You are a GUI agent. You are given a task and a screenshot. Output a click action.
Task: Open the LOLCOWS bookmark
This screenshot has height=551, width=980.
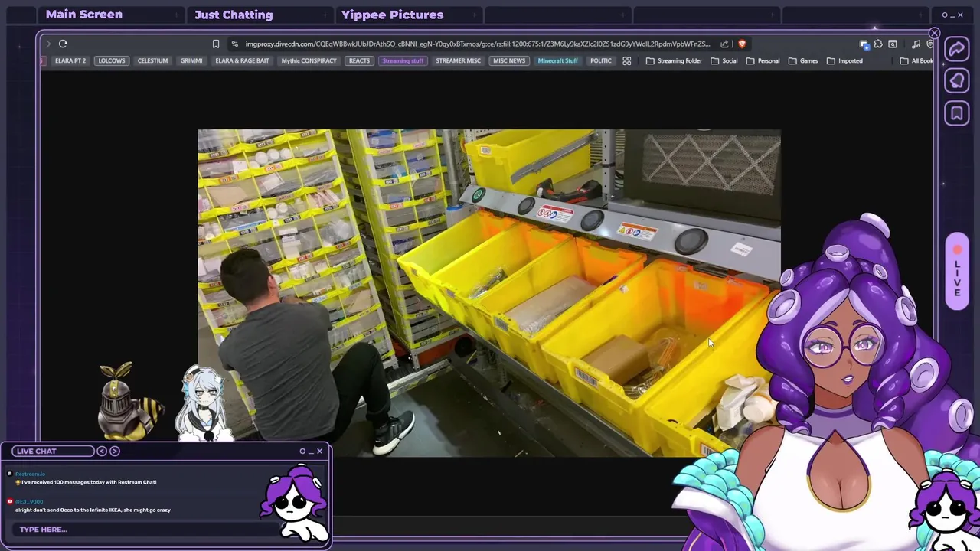coord(112,60)
